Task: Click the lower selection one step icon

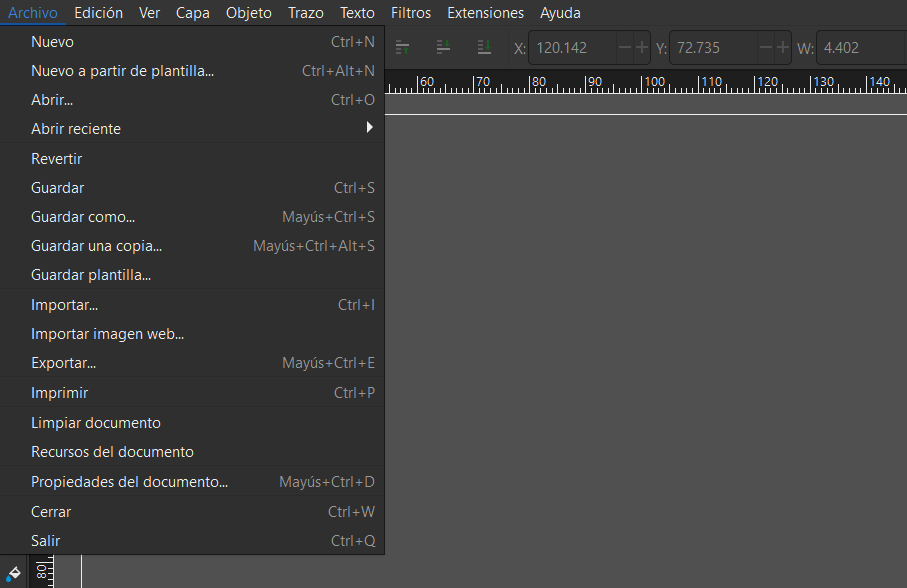Action: [443, 47]
